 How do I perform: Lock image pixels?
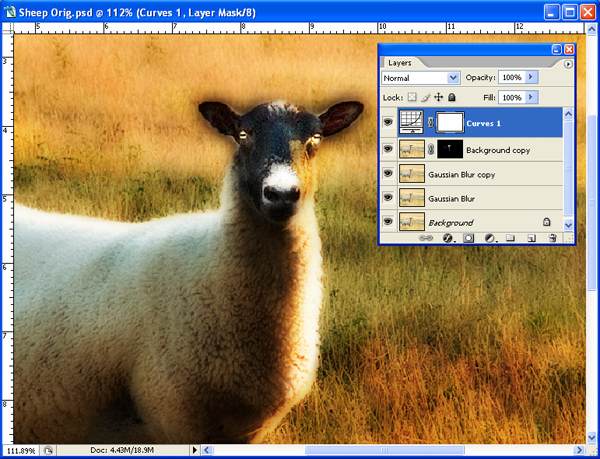[426, 98]
